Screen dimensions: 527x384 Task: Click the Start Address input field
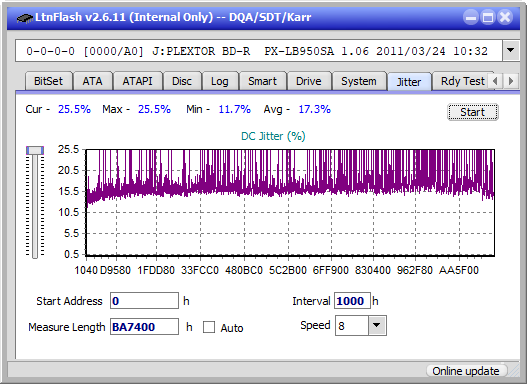coord(145,301)
